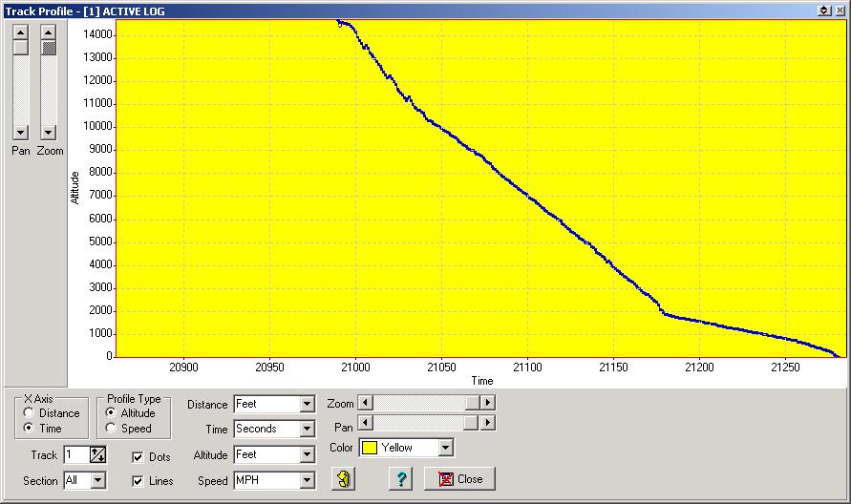Select the Distance X Axis radio button
The width and height of the screenshot is (851, 504).
[x=30, y=413]
